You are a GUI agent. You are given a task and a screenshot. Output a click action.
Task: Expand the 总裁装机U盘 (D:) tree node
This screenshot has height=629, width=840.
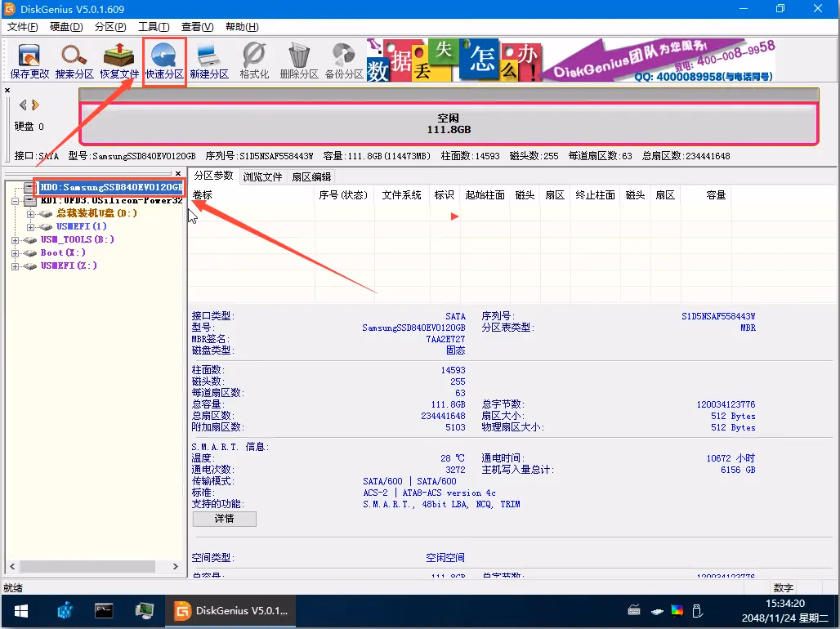(30, 214)
